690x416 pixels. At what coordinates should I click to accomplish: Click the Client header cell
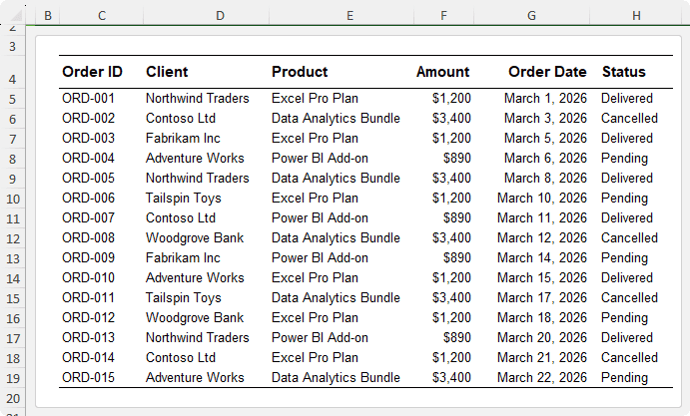pyautogui.click(x=167, y=72)
